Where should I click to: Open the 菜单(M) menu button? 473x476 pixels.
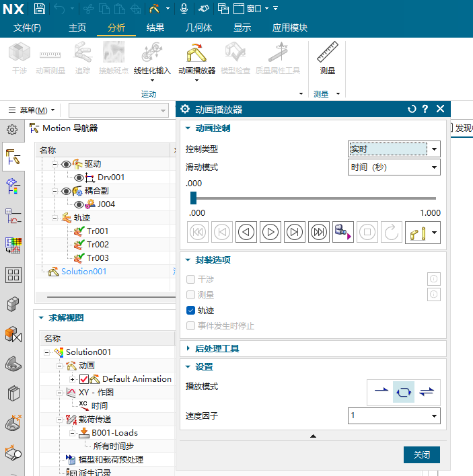[32, 110]
